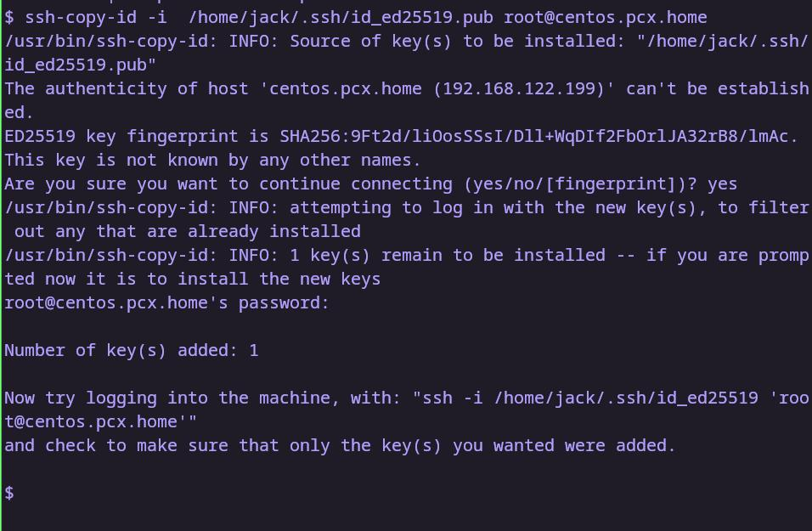Click "out any that are already installed" line
Screen dimensions: 812x531
187,231
